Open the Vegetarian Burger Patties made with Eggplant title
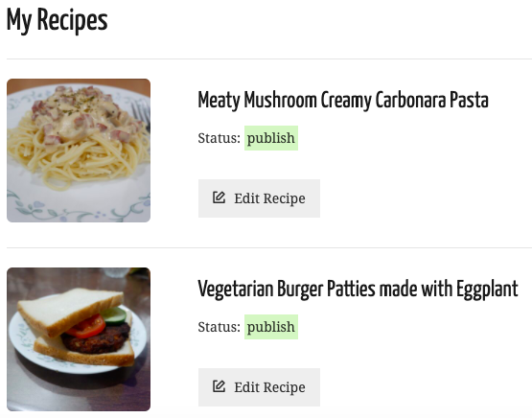 358,290
